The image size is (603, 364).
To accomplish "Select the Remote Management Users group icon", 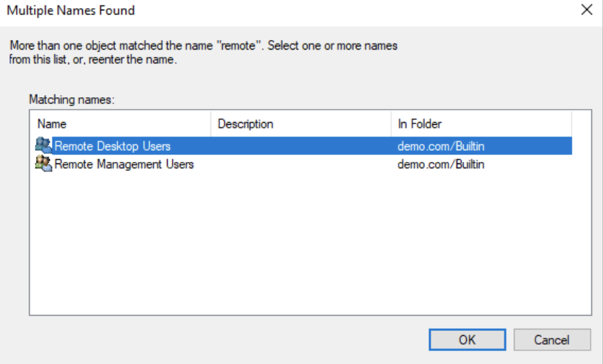I will pyautogui.click(x=43, y=163).
